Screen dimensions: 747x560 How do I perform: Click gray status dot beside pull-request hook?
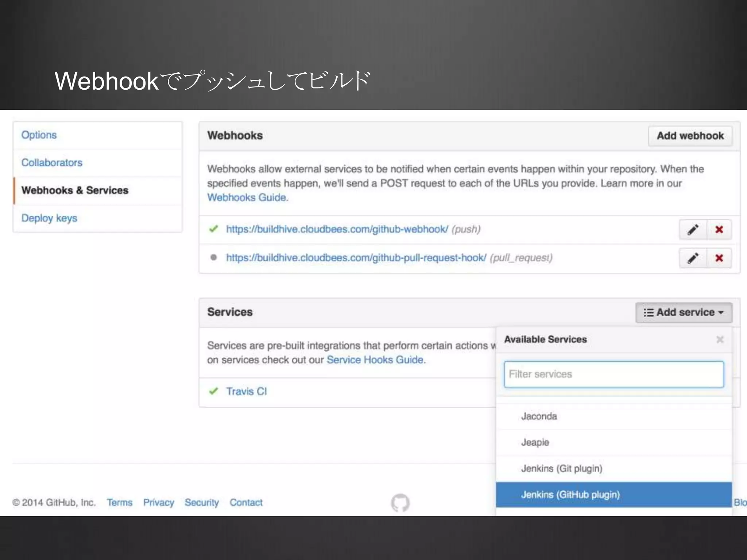(x=214, y=257)
